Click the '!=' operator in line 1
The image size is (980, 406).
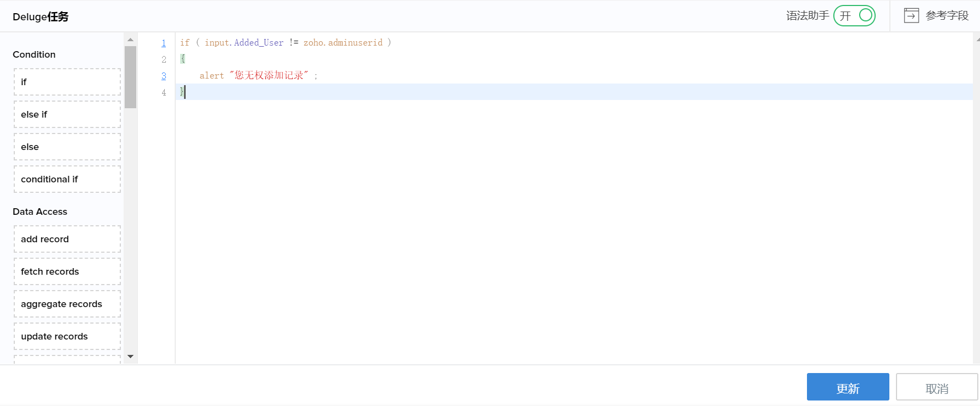[294, 42]
